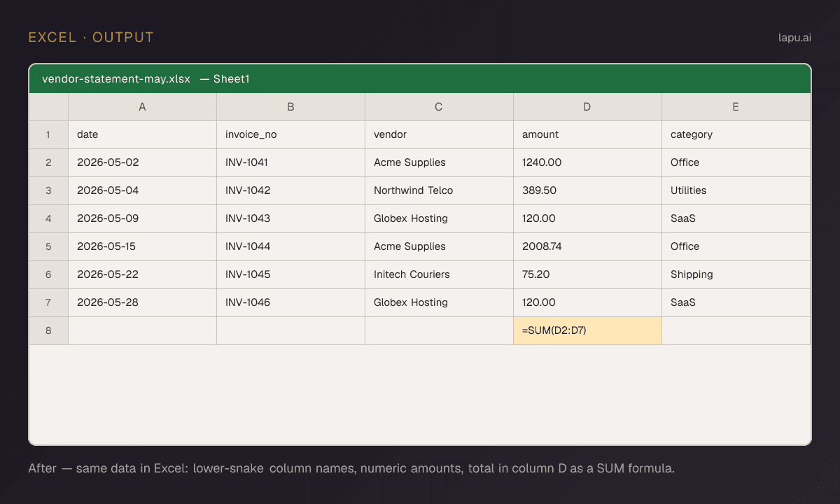The width and height of the screenshot is (840, 504).
Task: Click invoice cell INV-1044
Action: [x=291, y=247]
